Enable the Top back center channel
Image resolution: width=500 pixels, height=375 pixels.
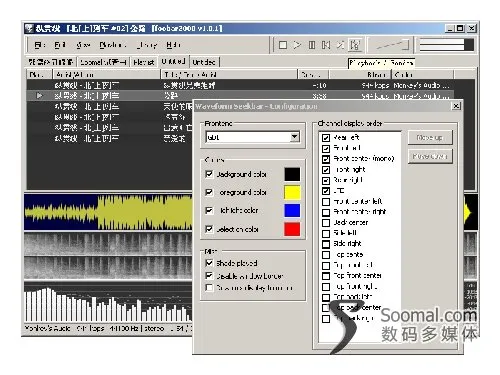[326, 308]
